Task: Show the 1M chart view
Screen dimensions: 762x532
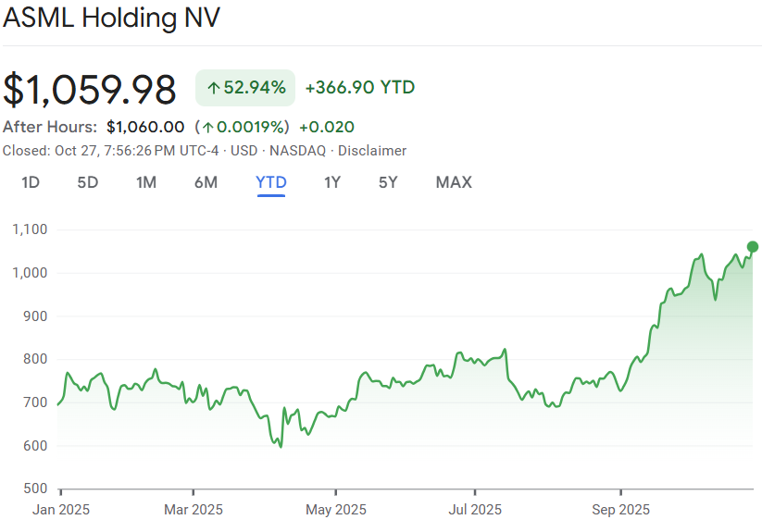Action: coord(145,182)
